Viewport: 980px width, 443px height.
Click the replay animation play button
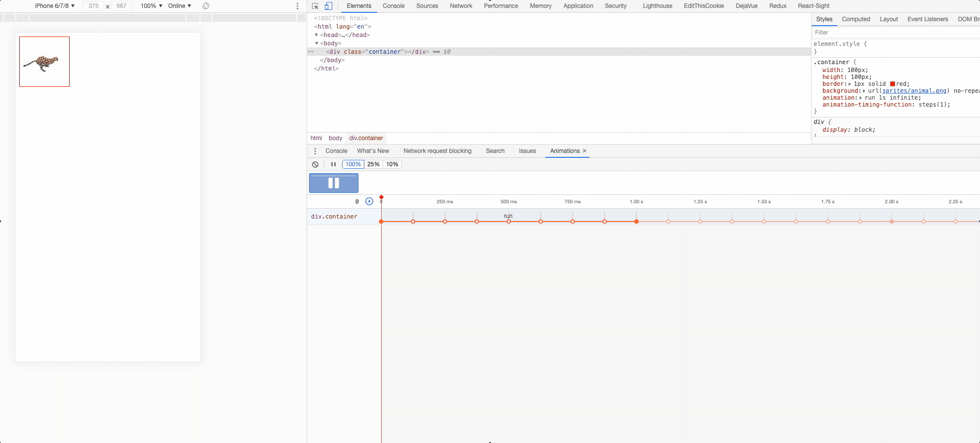(x=369, y=201)
